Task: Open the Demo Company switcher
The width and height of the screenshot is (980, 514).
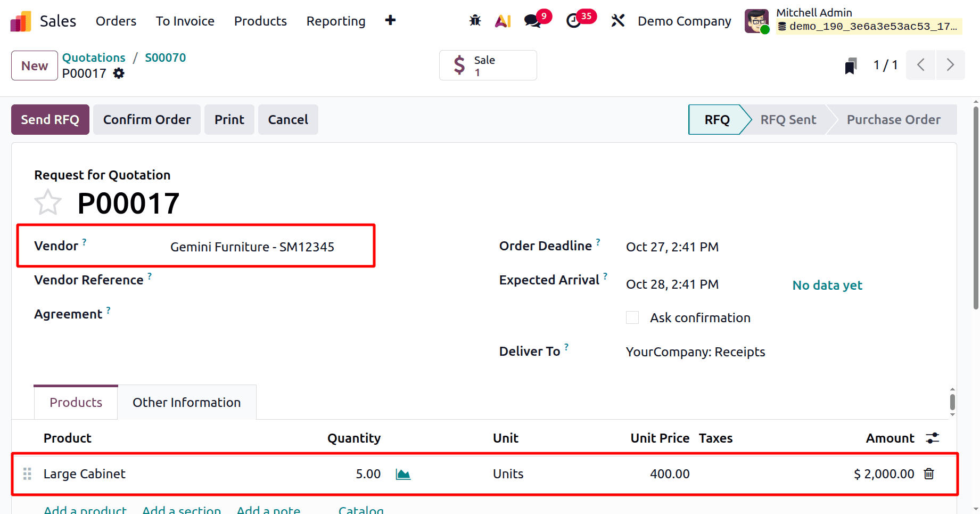Action: pyautogui.click(x=684, y=21)
